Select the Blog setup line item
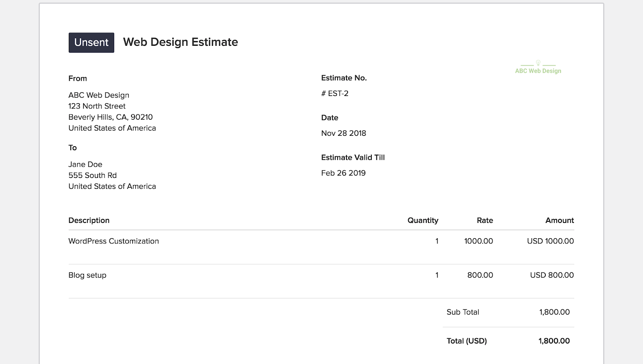The height and width of the screenshot is (364, 643). pos(87,275)
